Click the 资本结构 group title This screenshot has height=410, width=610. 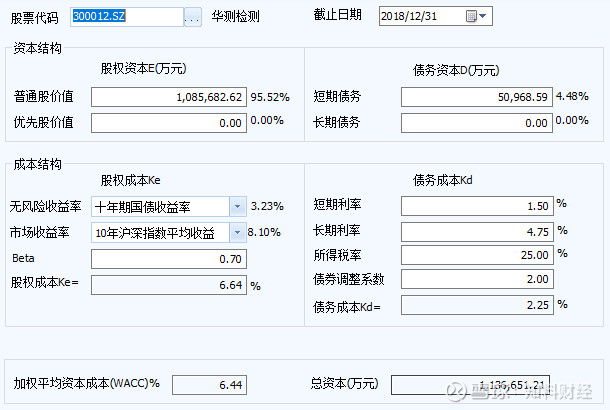click(37, 48)
